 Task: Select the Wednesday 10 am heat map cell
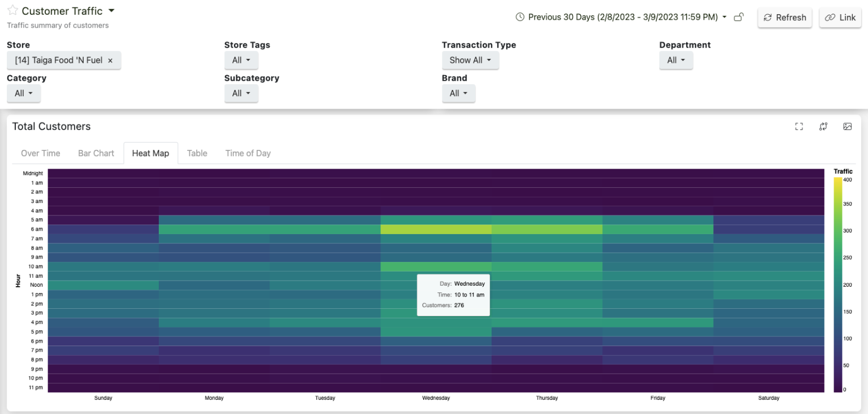pyautogui.click(x=436, y=266)
